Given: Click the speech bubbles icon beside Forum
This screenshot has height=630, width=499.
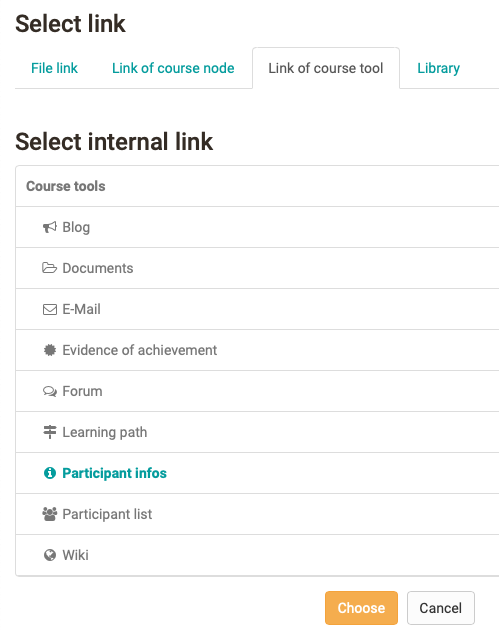Looking at the screenshot, I should tap(50, 391).
